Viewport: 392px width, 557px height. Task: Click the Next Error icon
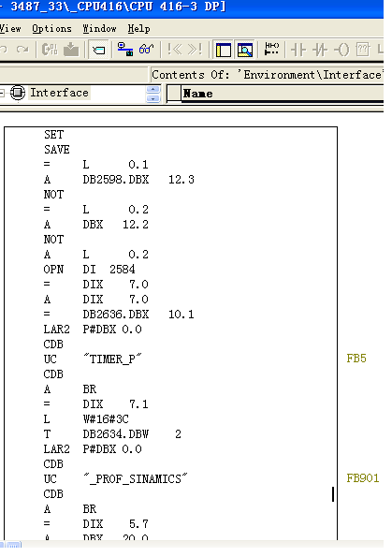coord(195,49)
